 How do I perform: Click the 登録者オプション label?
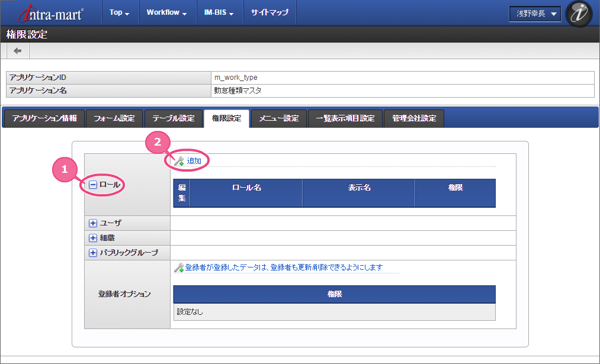[x=124, y=294]
